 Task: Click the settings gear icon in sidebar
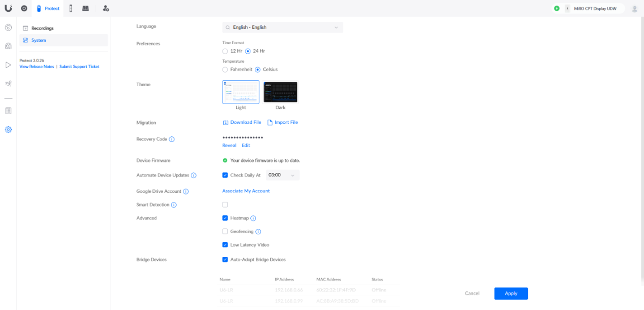point(8,130)
